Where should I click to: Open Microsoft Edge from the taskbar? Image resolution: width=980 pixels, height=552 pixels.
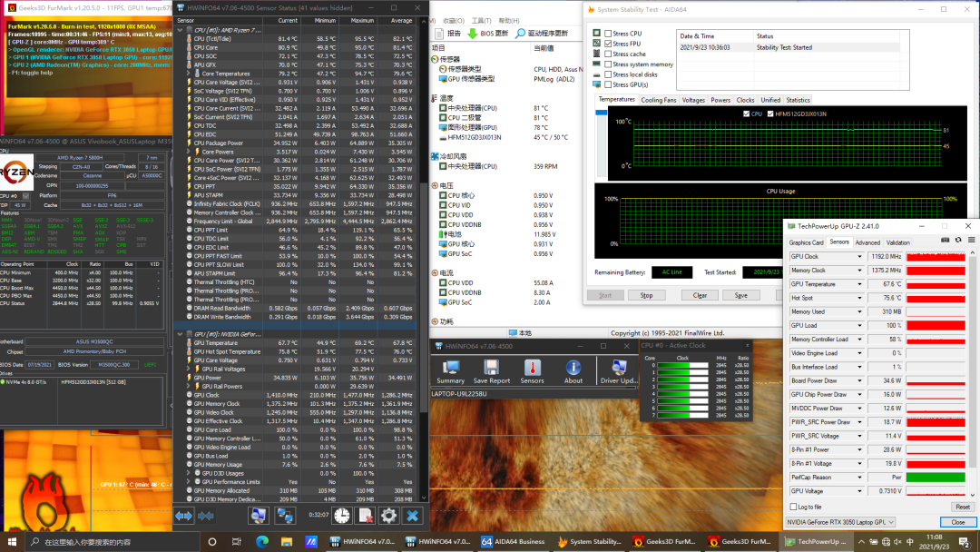[263, 542]
